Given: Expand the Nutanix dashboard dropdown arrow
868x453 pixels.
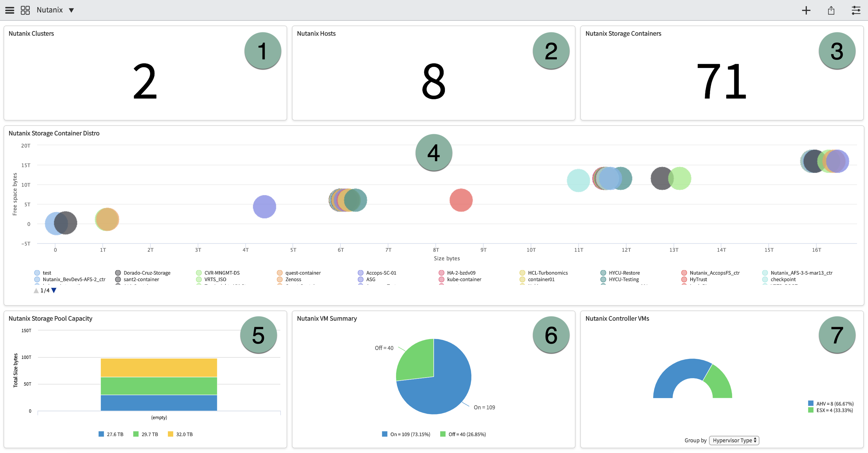Looking at the screenshot, I should click(x=71, y=10).
